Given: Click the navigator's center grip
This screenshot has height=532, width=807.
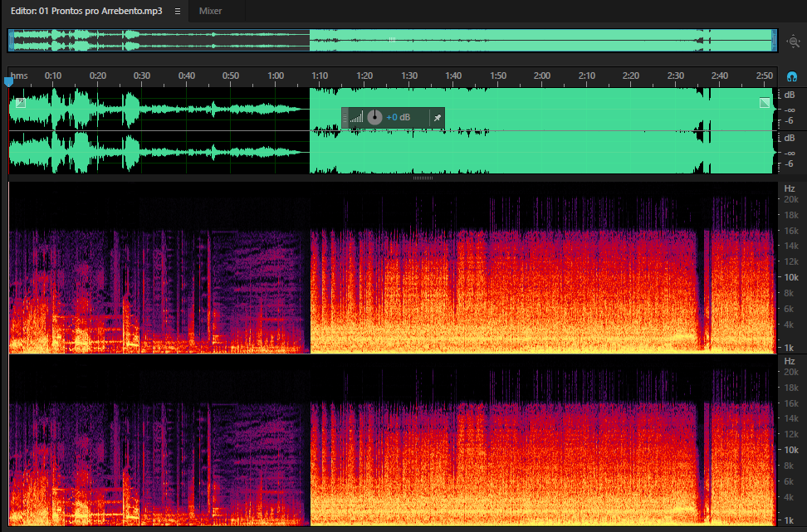Looking at the screenshot, I should (x=392, y=39).
